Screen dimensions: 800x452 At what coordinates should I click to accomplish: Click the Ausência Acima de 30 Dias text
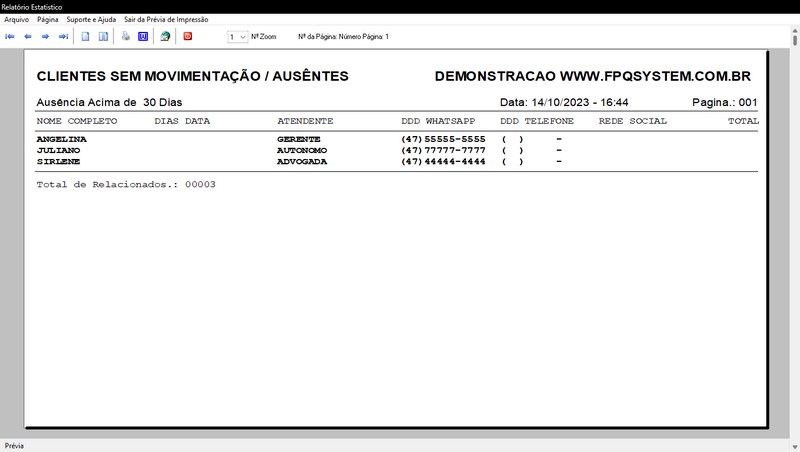point(109,103)
